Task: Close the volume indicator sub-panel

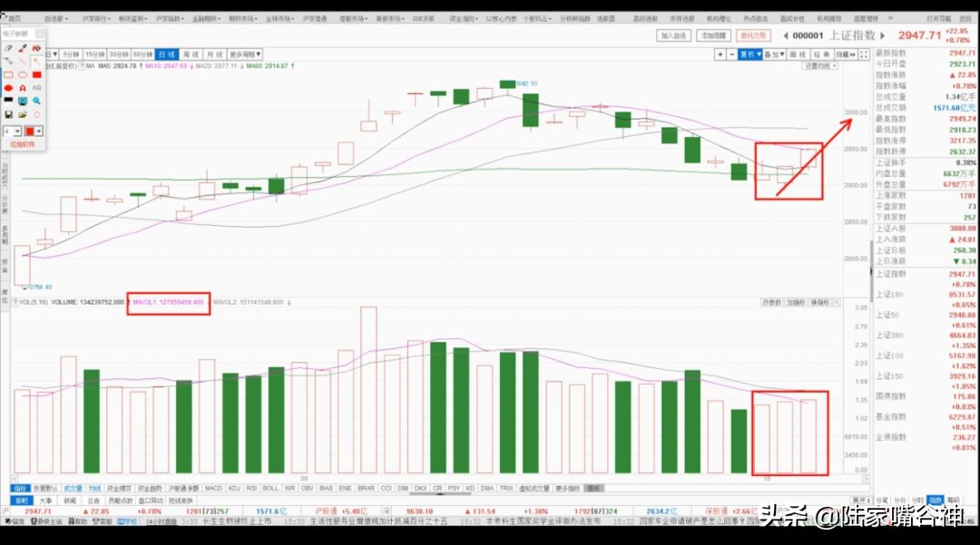Action: (837, 302)
